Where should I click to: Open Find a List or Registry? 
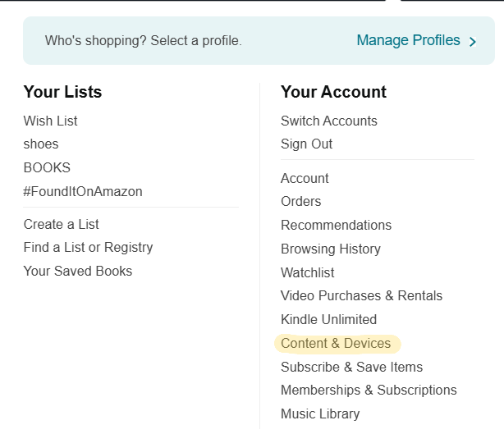88,247
